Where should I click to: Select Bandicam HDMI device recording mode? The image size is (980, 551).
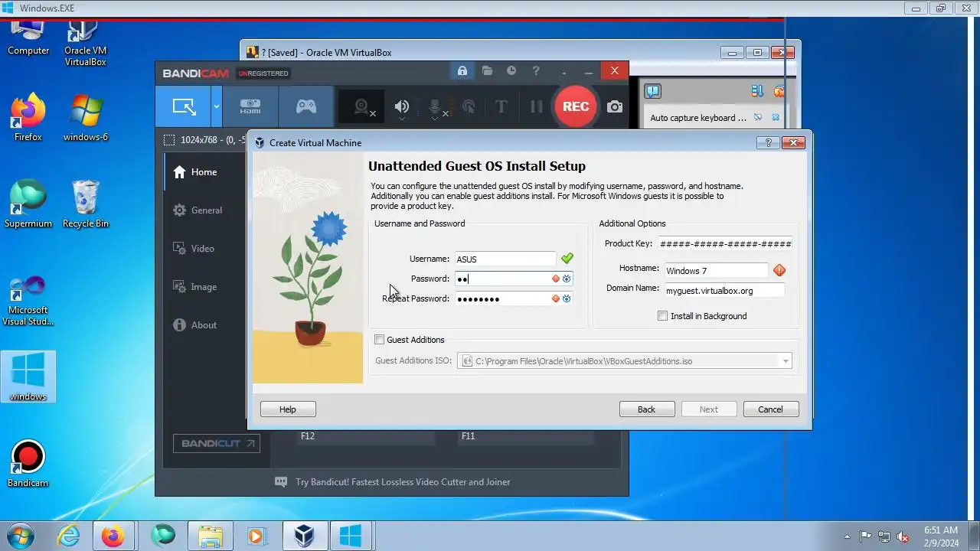point(250,106)
